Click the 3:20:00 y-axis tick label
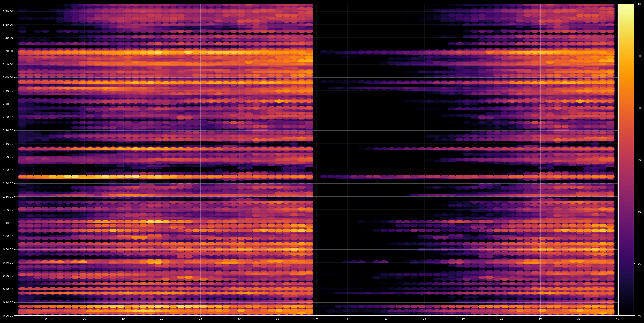 (x=8, y=51)
